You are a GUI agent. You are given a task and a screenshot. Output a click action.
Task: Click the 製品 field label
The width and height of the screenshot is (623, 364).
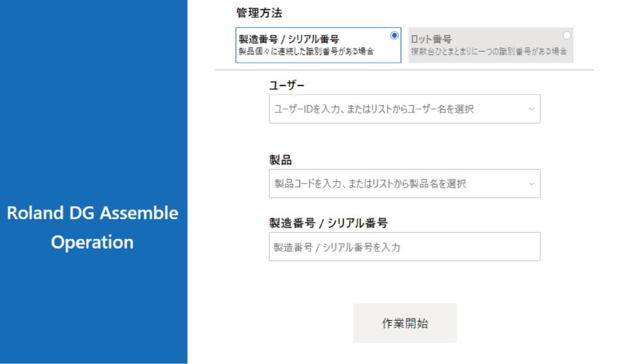point(280,160)
